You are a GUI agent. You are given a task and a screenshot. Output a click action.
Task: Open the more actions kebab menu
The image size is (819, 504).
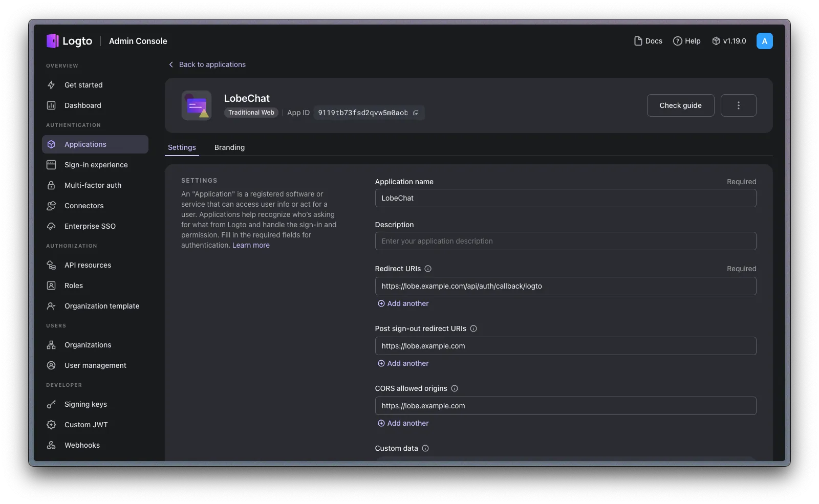tap(738, 105)
